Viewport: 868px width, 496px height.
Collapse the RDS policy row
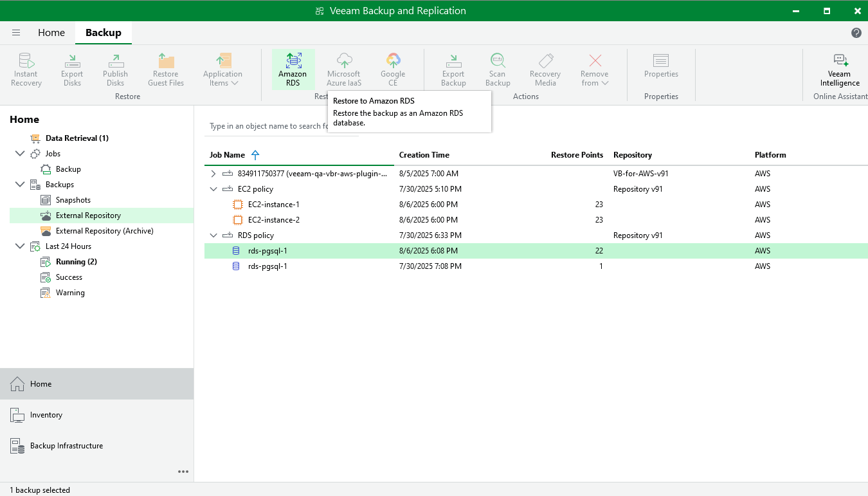[213, 235]
